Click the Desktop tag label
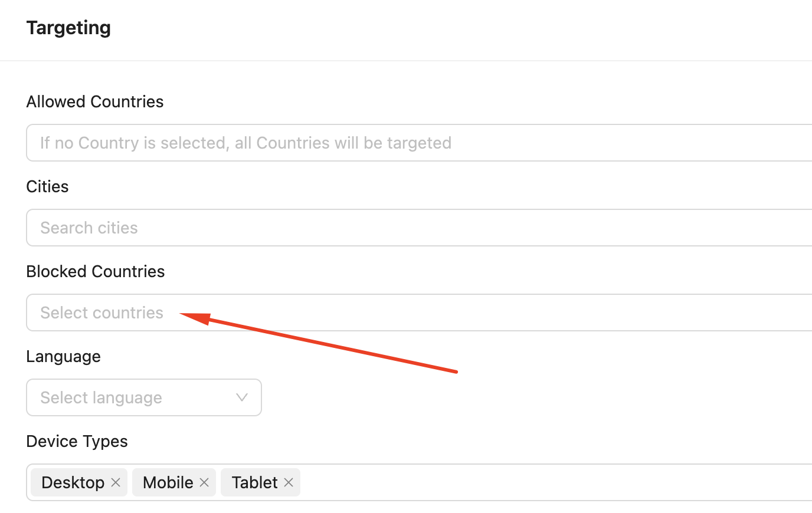Screen dimensions: 812x513 point(73,482)
